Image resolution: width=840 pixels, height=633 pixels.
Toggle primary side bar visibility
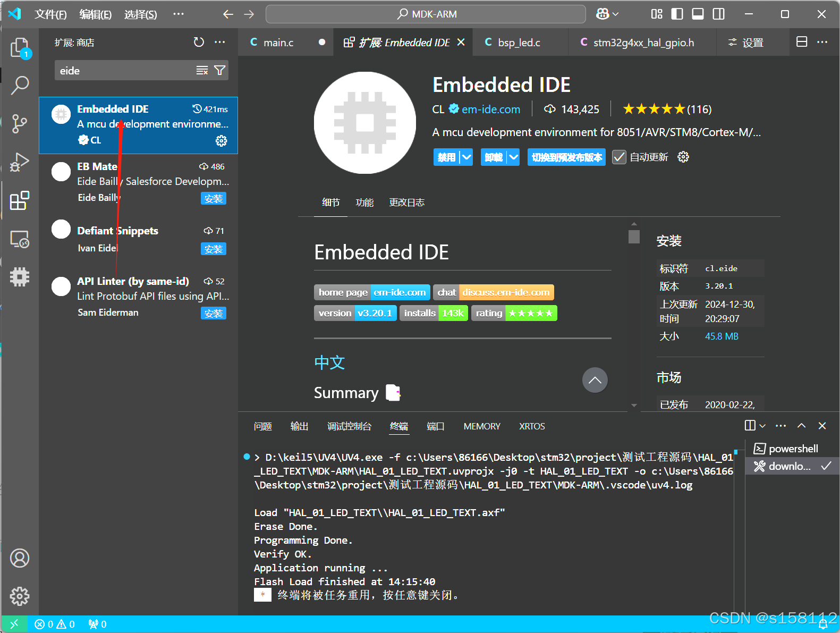(x=677, y=14)
